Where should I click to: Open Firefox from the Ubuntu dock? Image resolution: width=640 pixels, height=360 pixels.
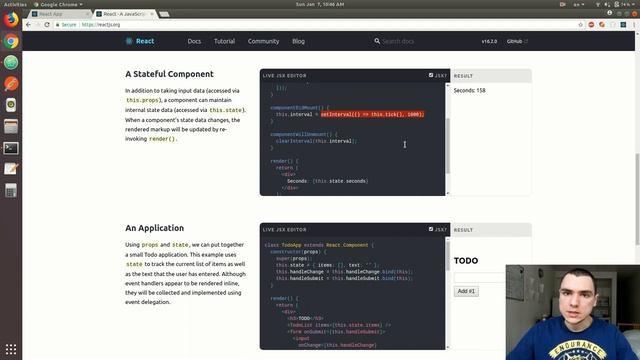[11, 20]
